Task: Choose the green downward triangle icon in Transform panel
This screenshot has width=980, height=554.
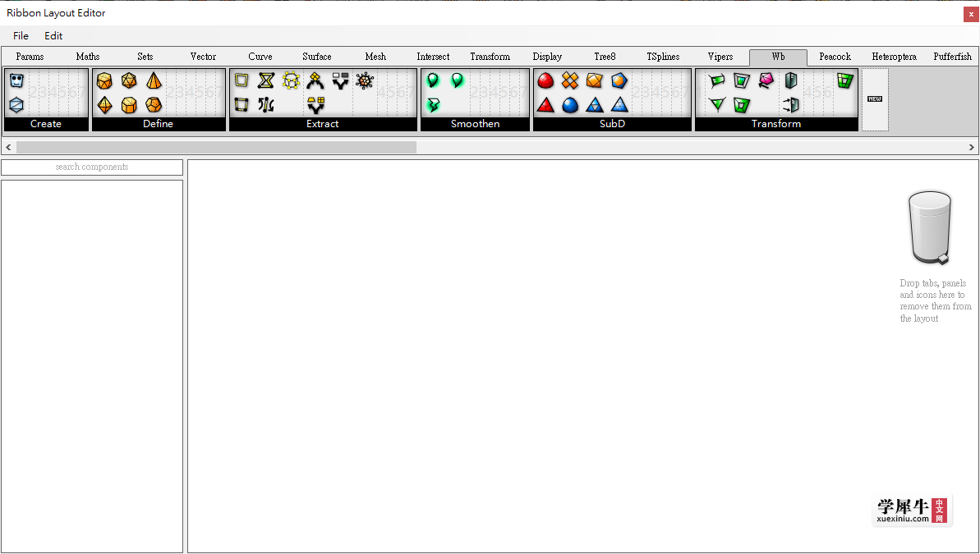Action: click(x=717, y=105)
